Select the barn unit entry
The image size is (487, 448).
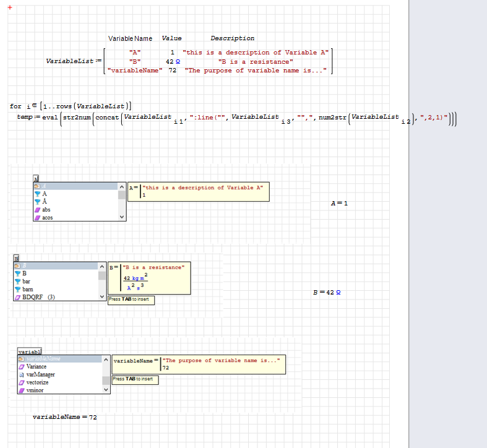coord(28,289)
